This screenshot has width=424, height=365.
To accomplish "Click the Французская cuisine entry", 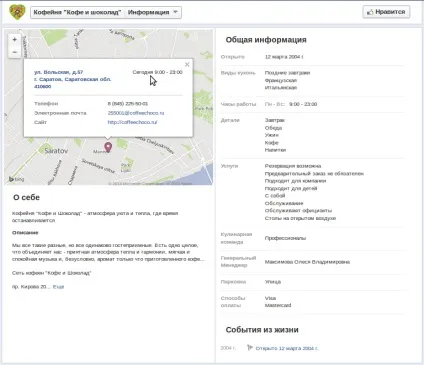I will click(281, 80).
